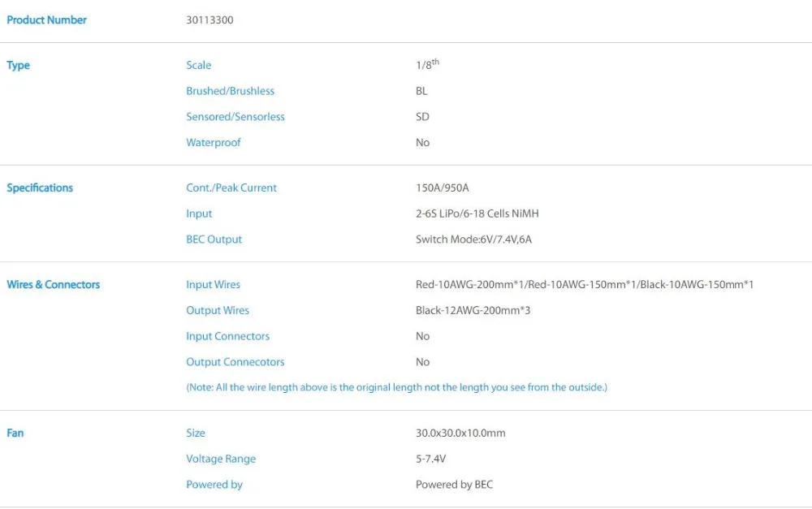Click the 'Product Number' heading
Viewport: 812px width, 509px height.
point(46,20)
